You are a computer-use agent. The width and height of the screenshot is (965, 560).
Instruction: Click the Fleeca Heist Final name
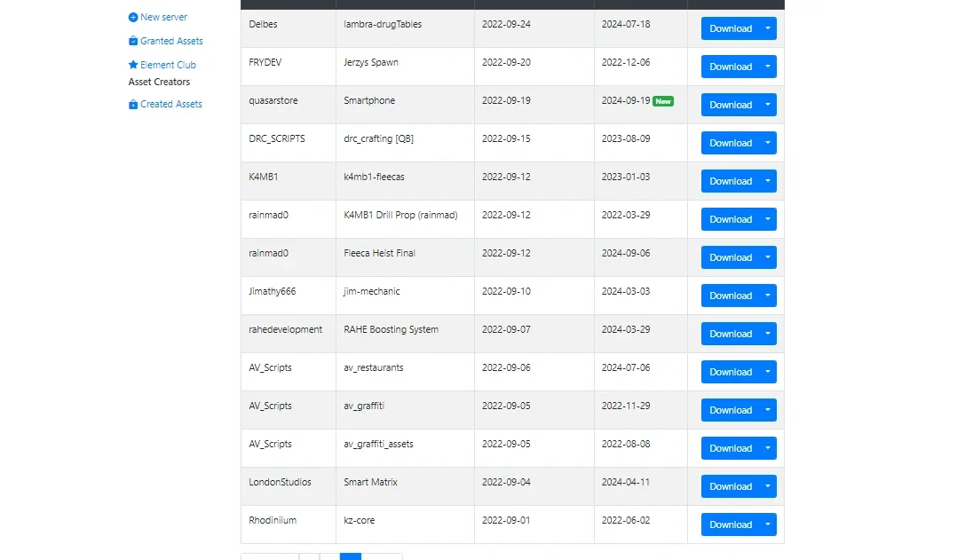380,253
